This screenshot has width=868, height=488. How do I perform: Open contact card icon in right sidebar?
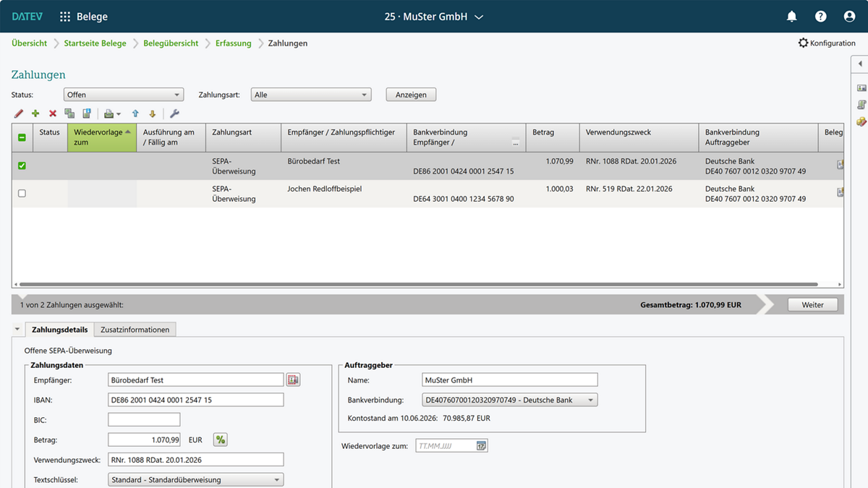pos(861,87)
